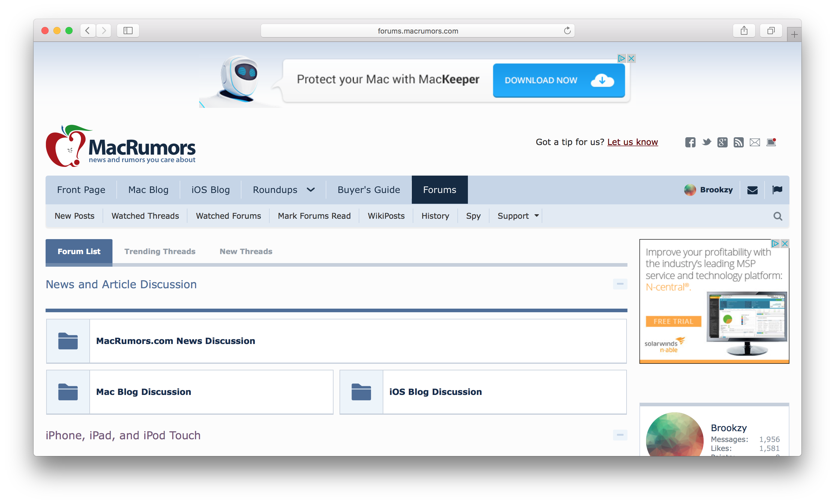Image resolution: width=835 pixels, height=504 pixels.
Task: Select the Forums navigation item
Action: tap(439, 190)
